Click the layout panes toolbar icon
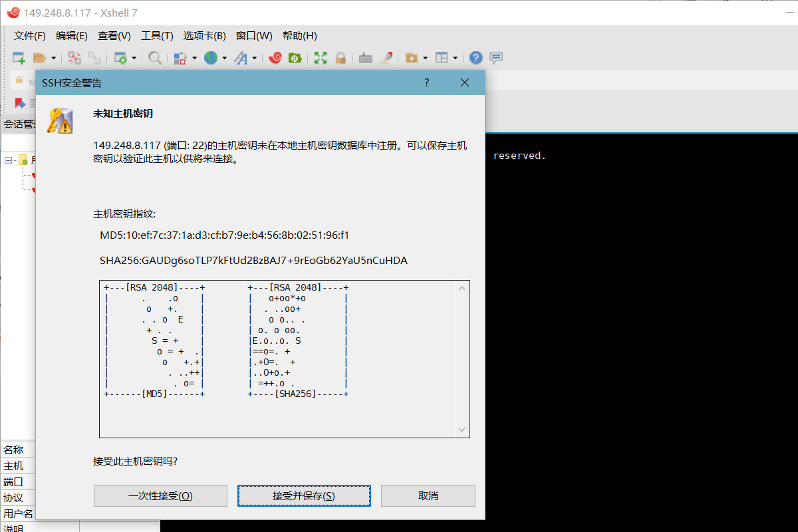798x532 pixels. pos(442,58)
